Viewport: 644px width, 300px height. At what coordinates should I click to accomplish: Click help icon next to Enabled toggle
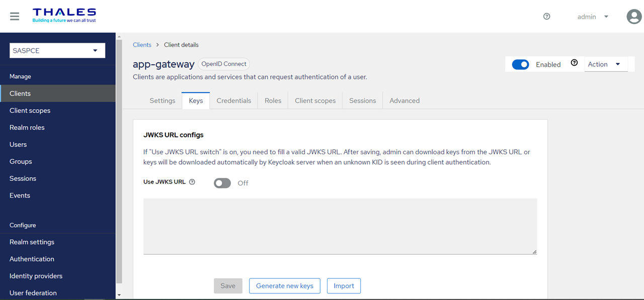coord(574,63)
